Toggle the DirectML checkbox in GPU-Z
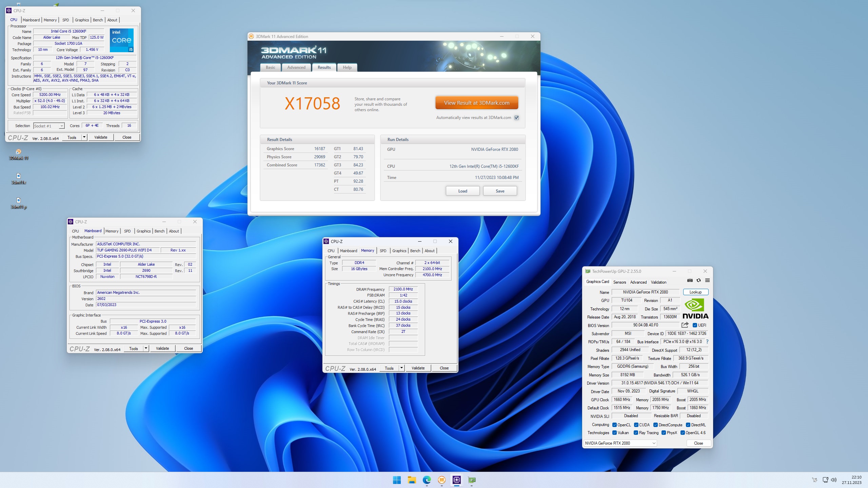 click(688, 425)
